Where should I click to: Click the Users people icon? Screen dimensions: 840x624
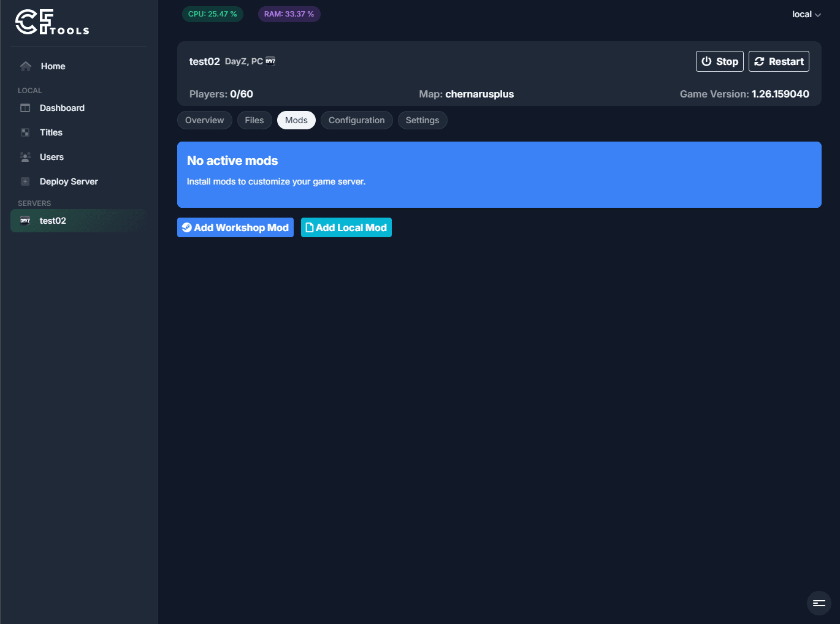(x=25, y=157)
